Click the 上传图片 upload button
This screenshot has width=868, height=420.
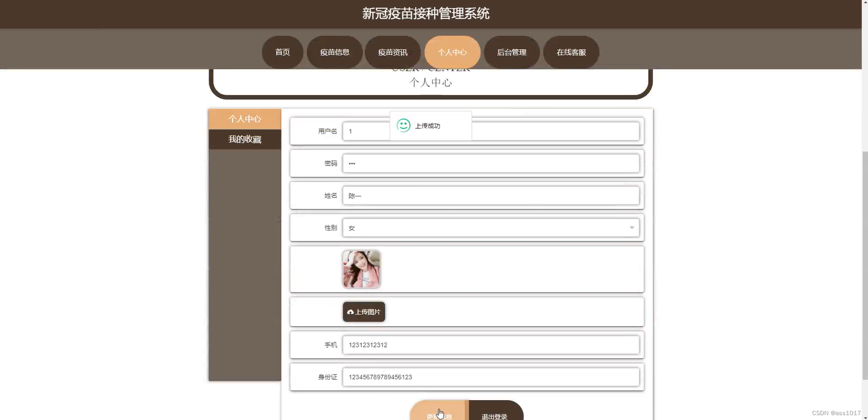(364, 312)
